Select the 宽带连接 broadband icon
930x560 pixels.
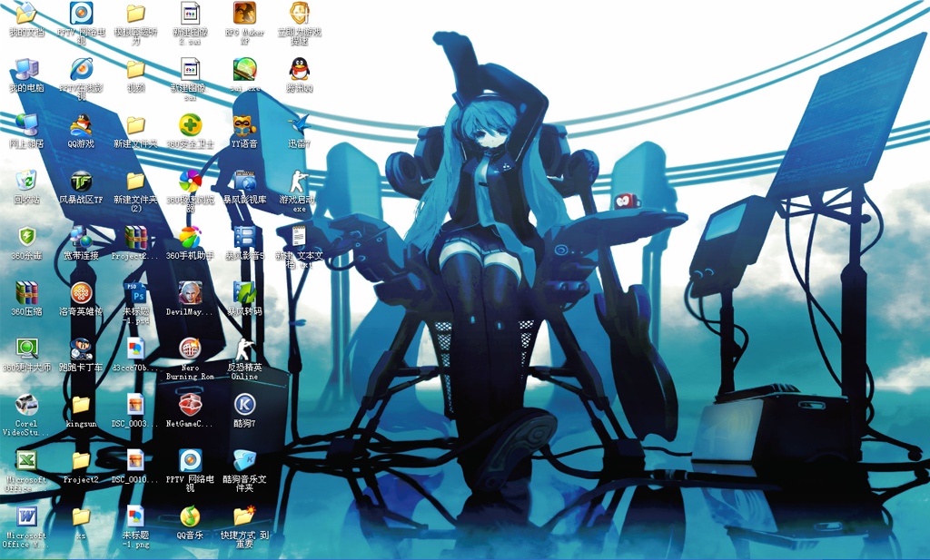(x=81, y=237)
